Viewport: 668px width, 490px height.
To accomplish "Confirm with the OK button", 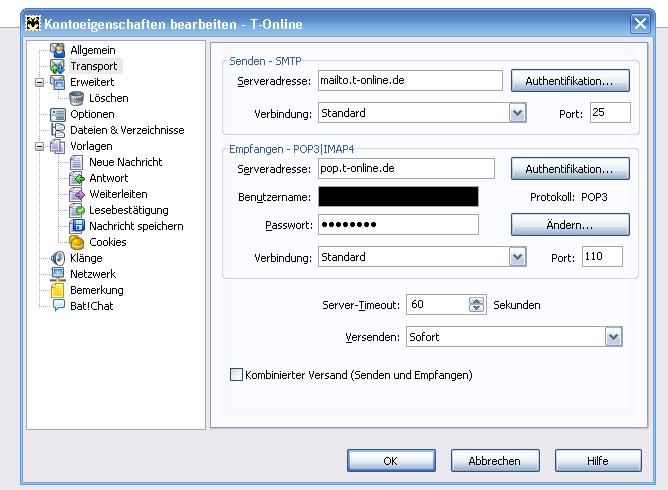I will coord(391,461).
